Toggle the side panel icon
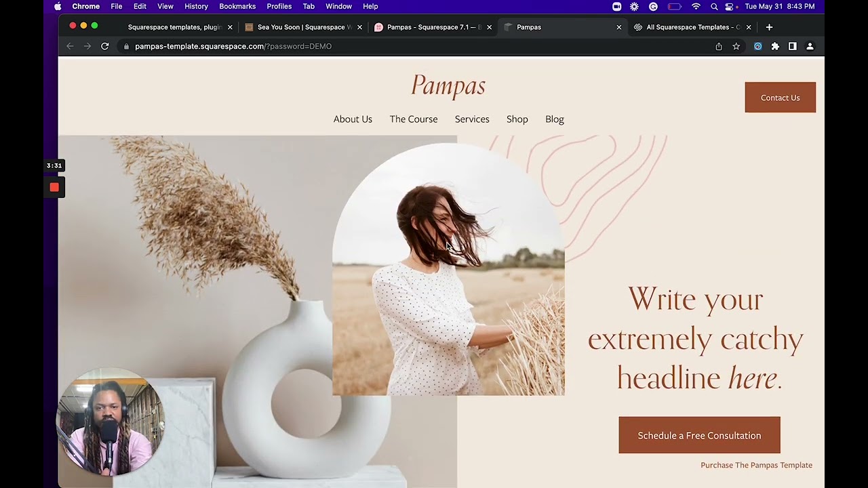The height and width of the screenshot is (488, 868). click(792, 46)
